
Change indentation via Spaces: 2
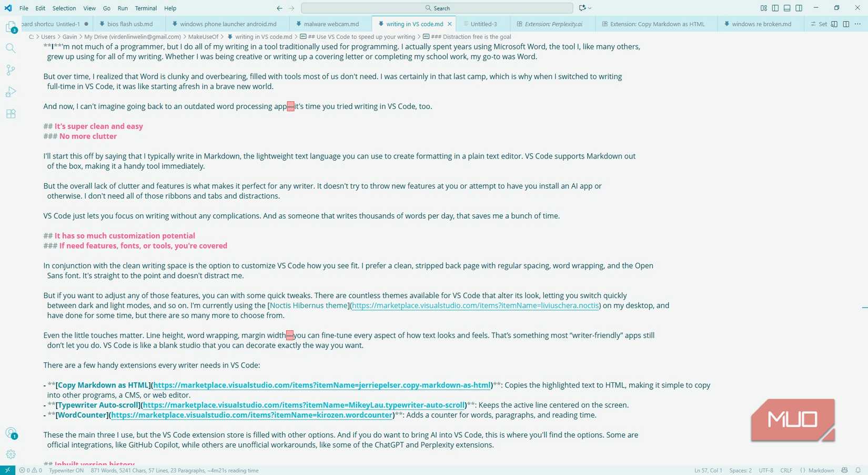click(740, 470)
